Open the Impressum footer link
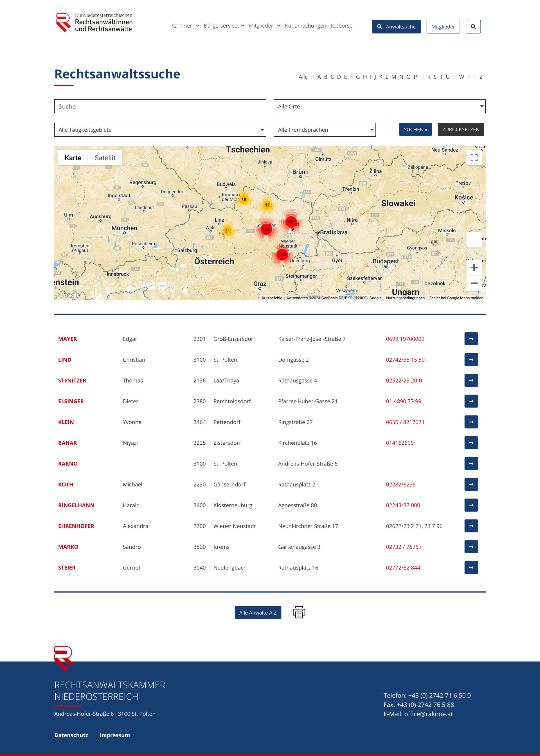This screenshot has width=540, height=756. [x=115, y=735]
